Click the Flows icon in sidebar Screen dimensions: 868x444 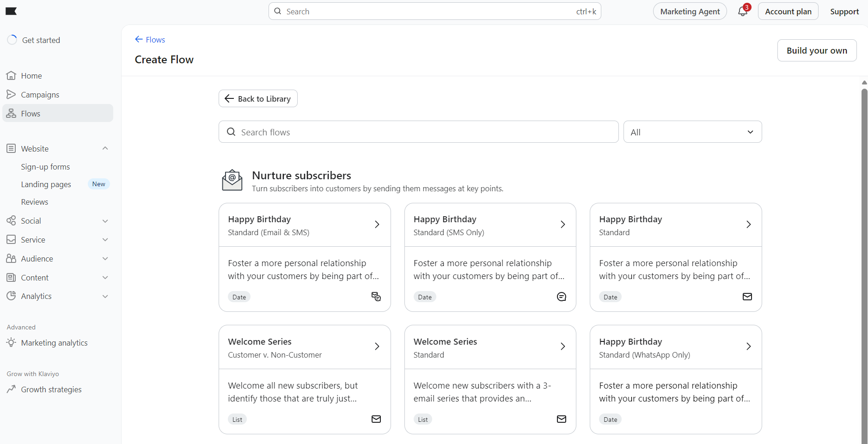(11, 113)
